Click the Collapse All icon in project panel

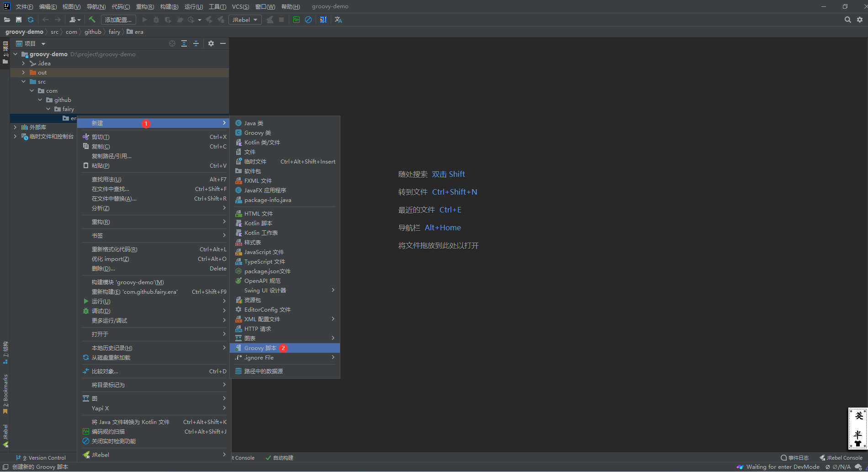point(196,43)
